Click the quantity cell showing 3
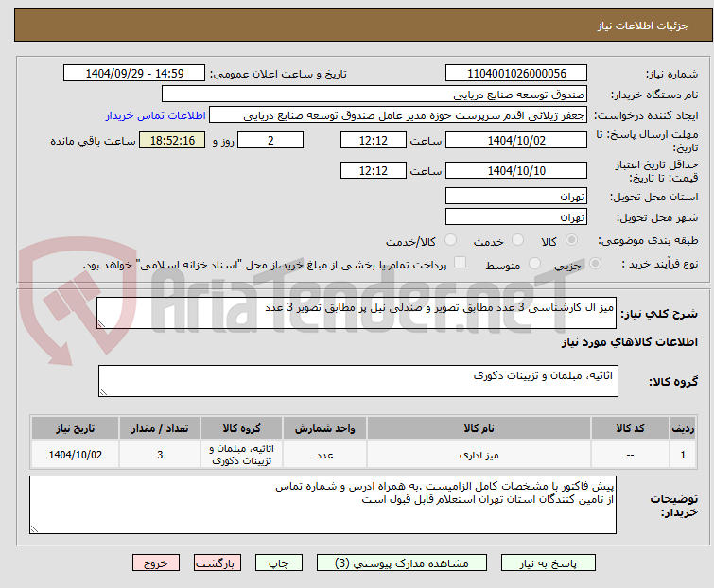Viewport: 714px width, 588px height. pyautogui.click(x=160, y=455)
